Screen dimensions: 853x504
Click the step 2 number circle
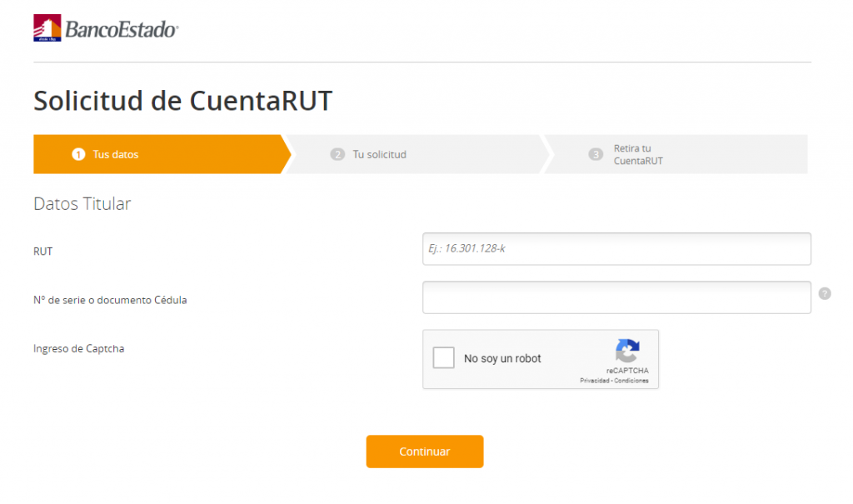(337, 155)
